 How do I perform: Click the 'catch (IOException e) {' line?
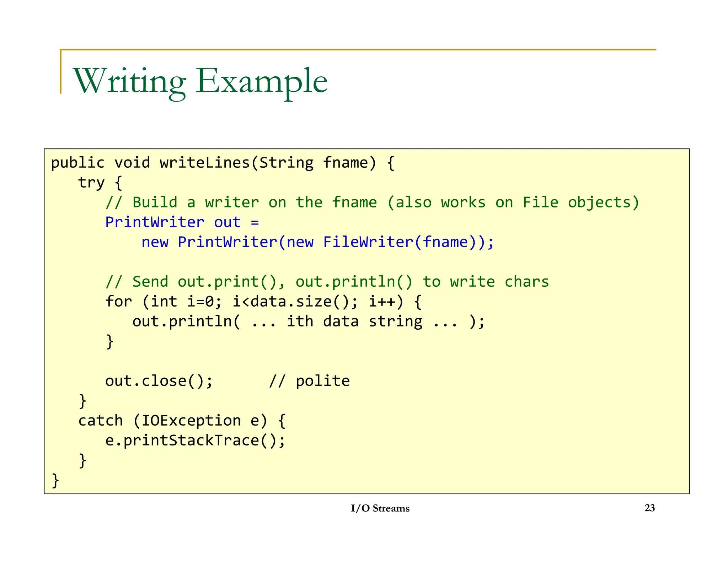click(x=182, y=421)
